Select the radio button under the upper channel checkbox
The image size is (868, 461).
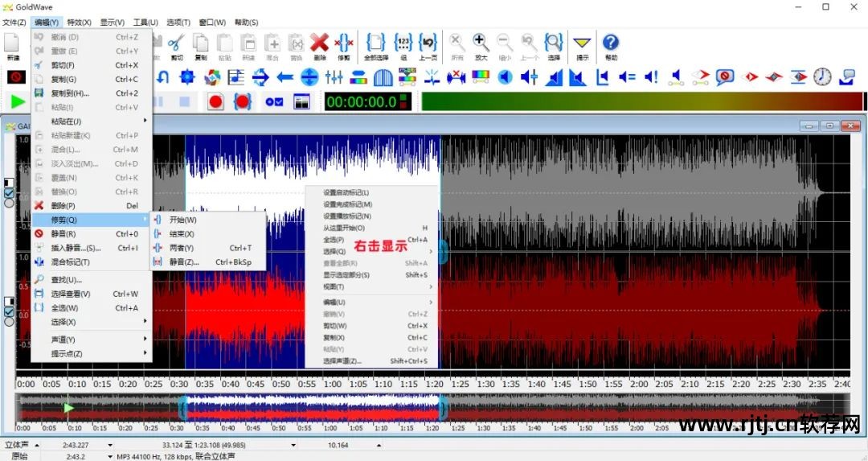[x=9, y=203]
